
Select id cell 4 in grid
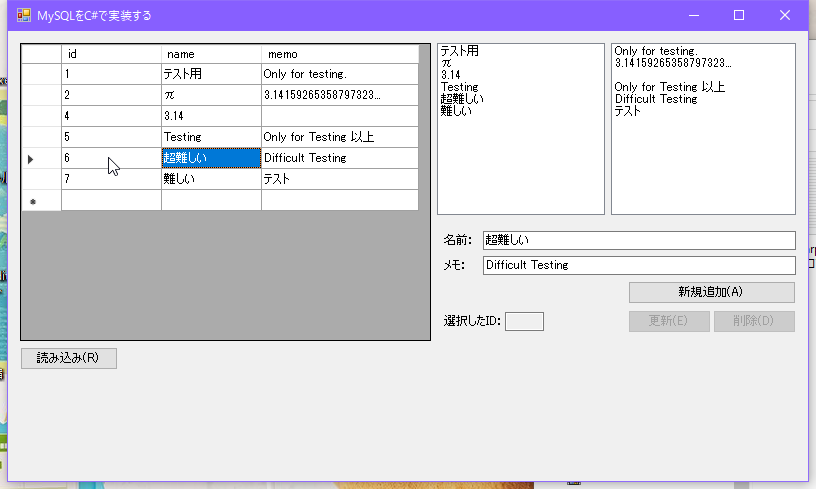[x=111, y=116]
